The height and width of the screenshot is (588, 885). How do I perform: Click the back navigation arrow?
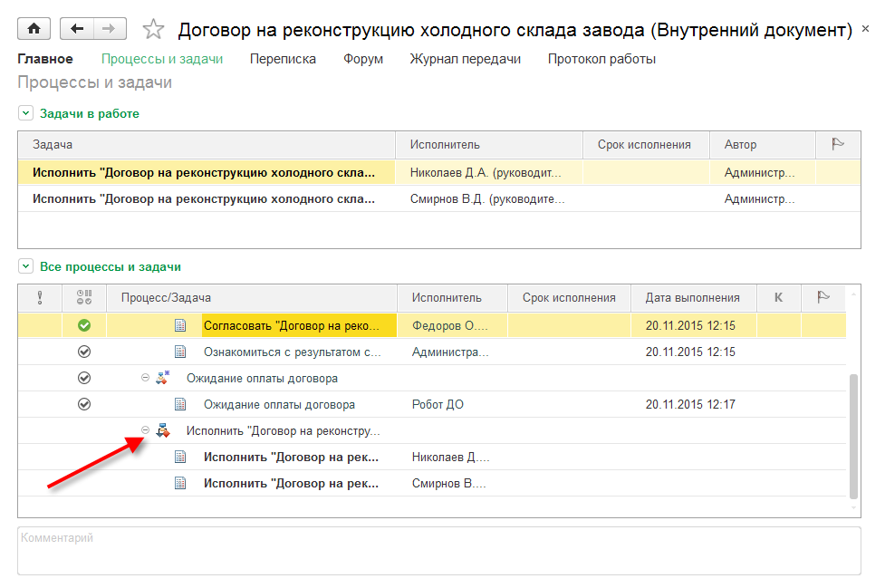click(77, 29)
